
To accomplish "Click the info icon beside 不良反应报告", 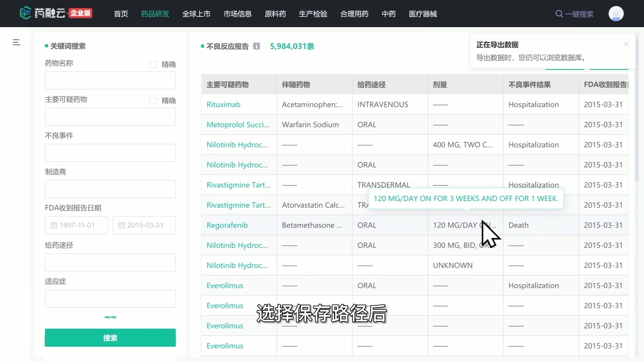I will click(x=256, y=46).
